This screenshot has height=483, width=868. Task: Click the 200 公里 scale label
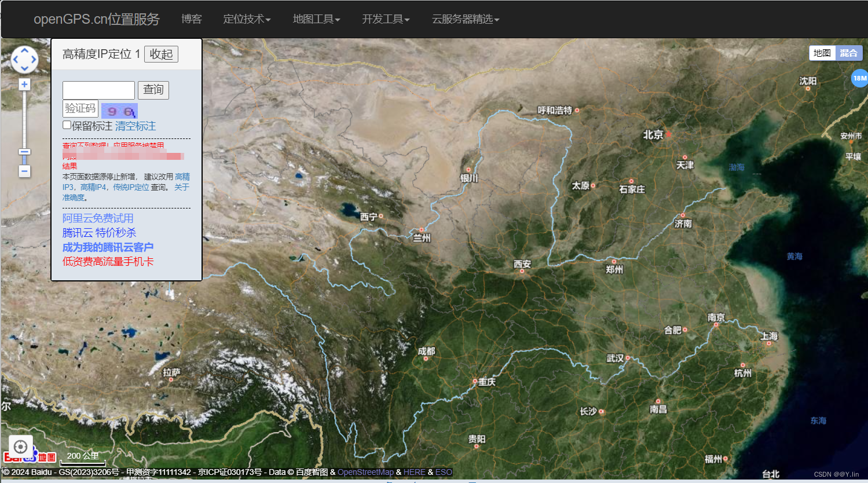tap(83, 456)
